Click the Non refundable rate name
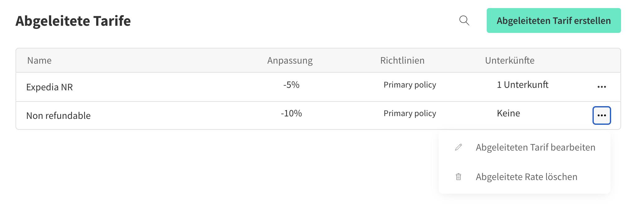The width and height of the screenshot is (644, 221). click(58, 116)
